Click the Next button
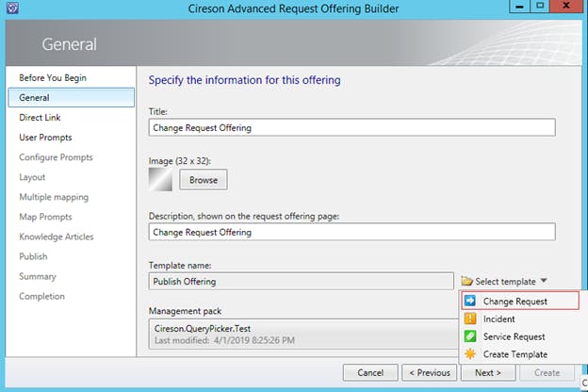This screenshot has width=588, height=392. pyautogui.click(x=488, y=372)
